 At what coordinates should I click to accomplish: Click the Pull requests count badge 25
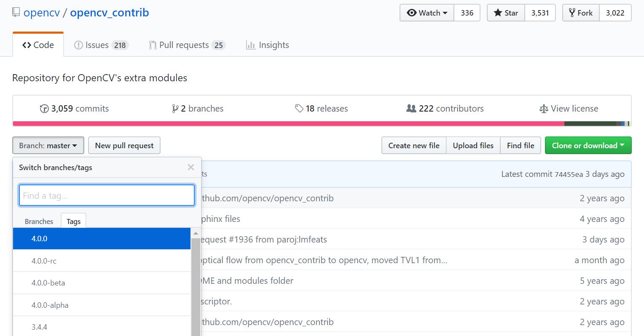(x=218, y=45)
